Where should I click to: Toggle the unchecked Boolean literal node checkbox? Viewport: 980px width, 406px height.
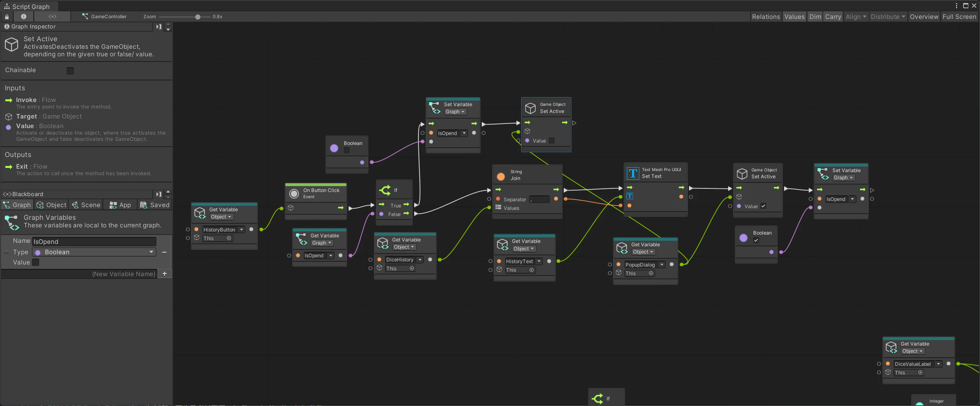347,150
